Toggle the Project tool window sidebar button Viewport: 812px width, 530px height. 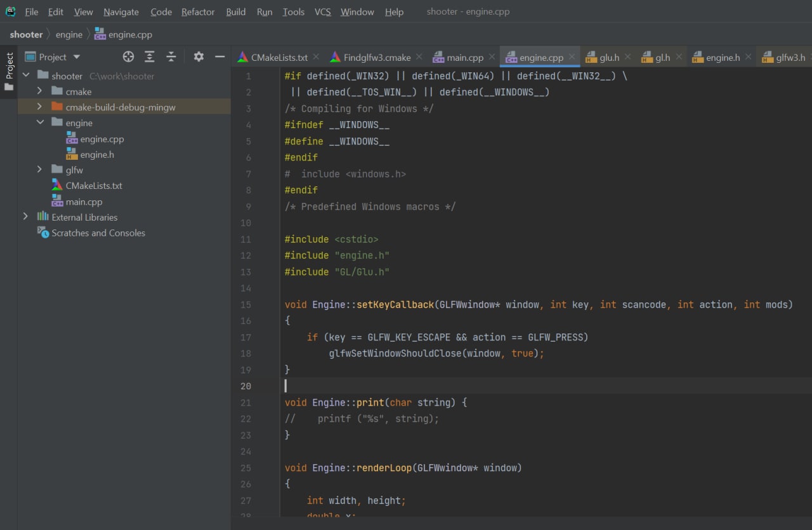(x=9, y=71)
